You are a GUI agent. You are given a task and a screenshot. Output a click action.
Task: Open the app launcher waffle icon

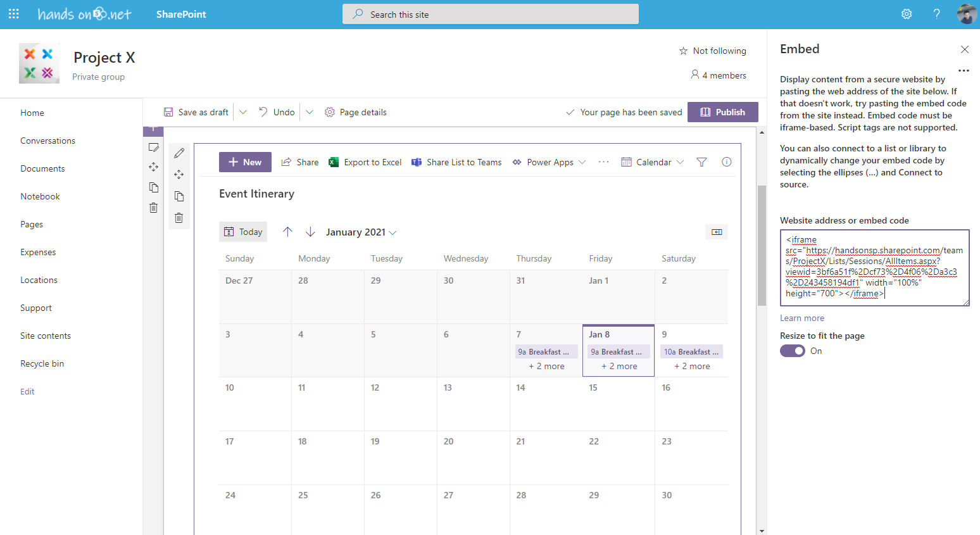pos(14,14)
